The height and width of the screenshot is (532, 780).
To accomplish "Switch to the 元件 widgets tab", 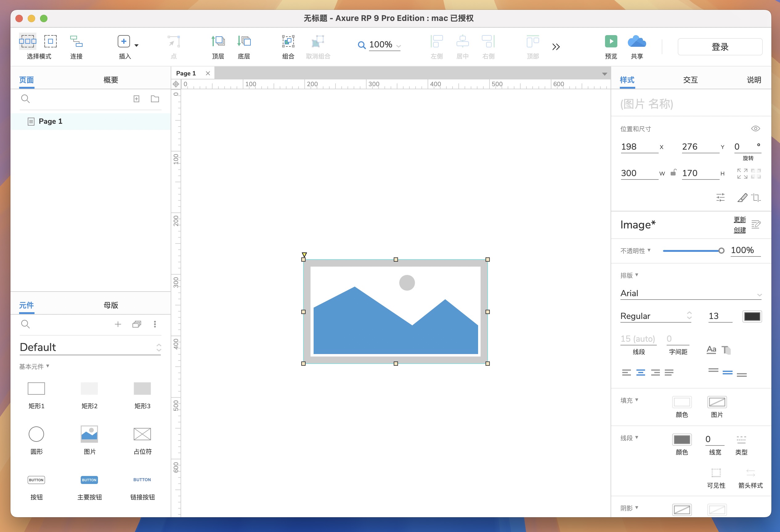I will 26,305.
